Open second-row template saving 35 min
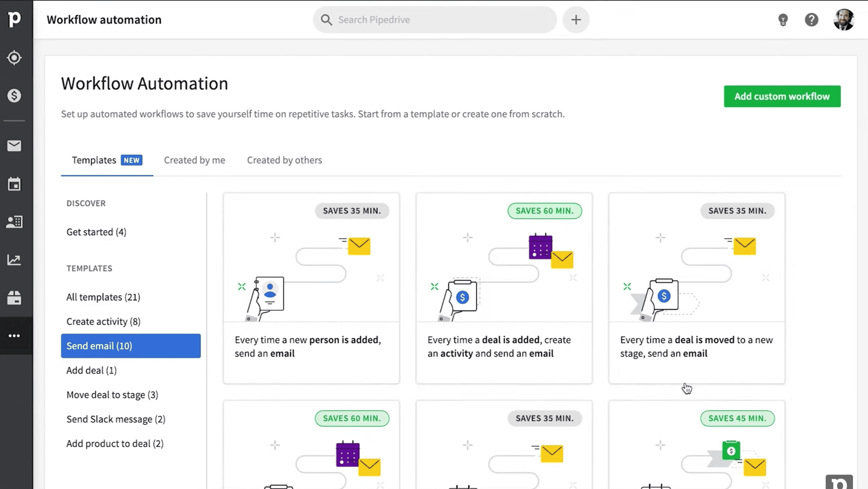Viewport: 868px width, 489px height. pos(504,445)
